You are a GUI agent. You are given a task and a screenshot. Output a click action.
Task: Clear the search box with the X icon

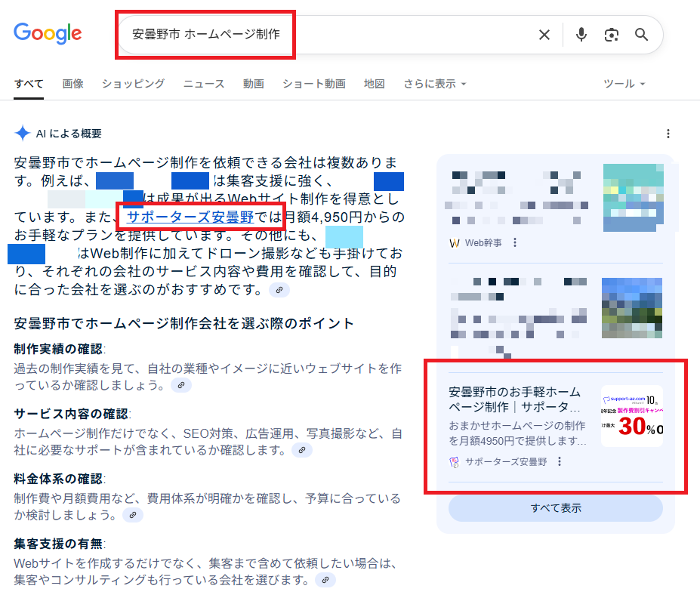click(544, 35)
